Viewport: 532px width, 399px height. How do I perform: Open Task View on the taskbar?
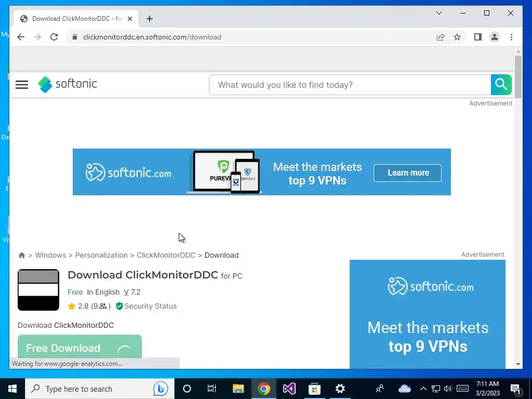[212, 389]
